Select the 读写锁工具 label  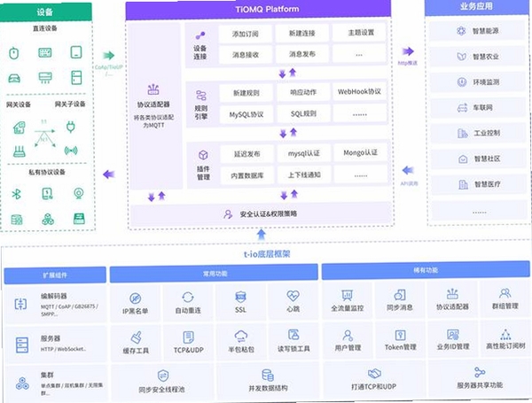[293, 348]
